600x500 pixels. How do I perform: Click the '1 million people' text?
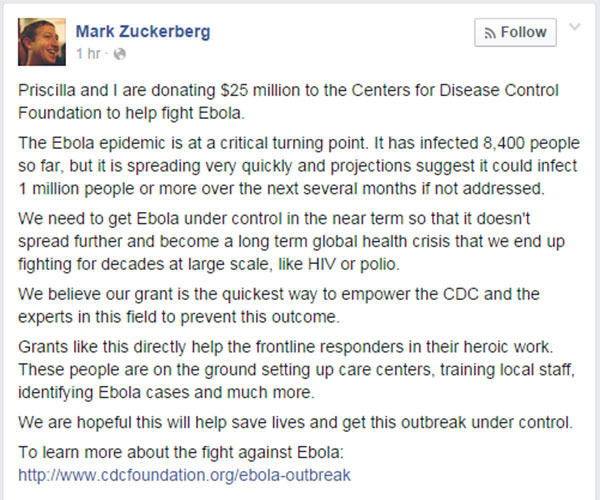tap(76, 189)
